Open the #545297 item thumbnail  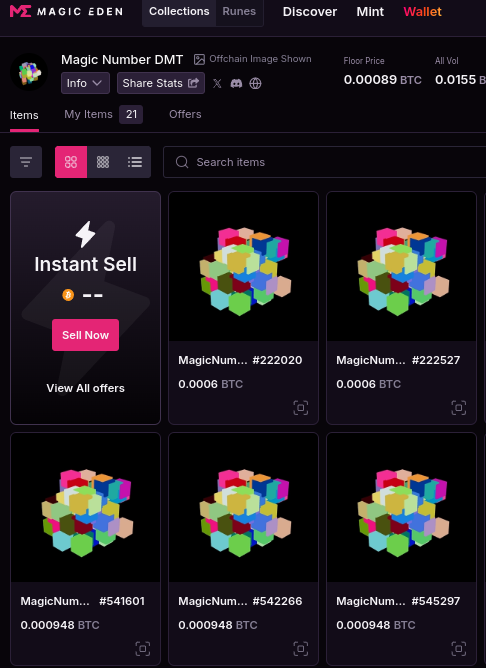click(401, 508)
